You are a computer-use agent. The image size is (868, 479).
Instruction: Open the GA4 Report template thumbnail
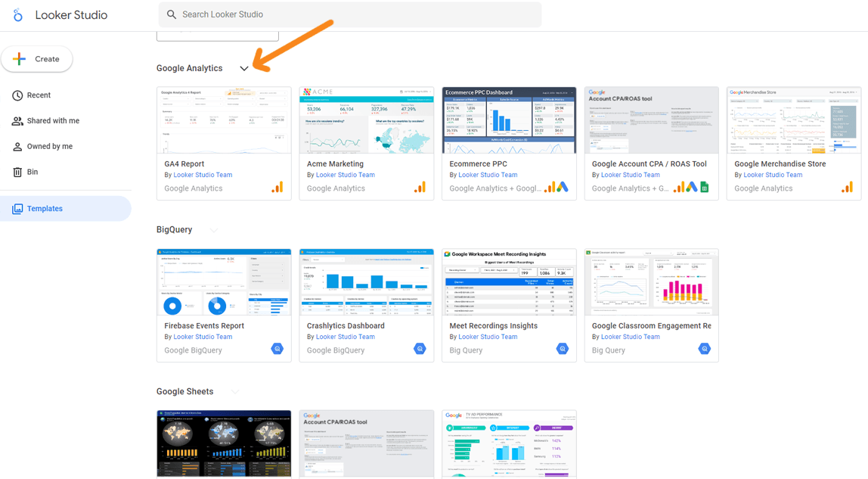click(224, 120)
